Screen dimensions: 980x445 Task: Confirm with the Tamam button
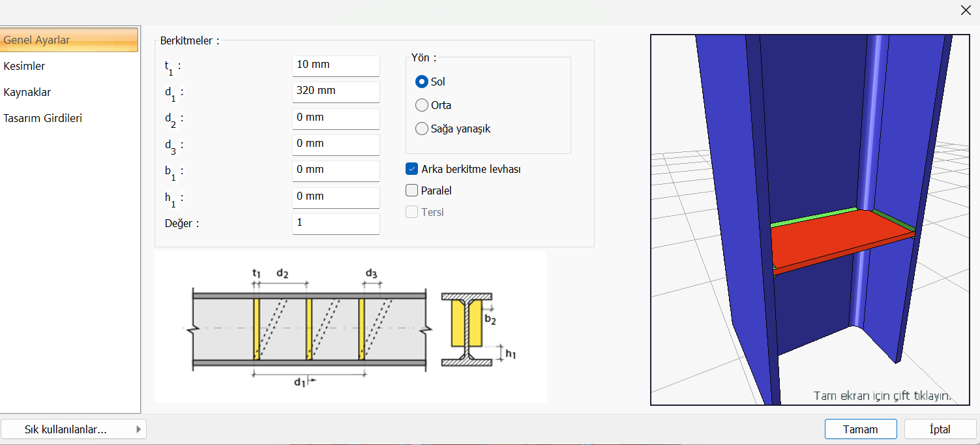(861, 429)
